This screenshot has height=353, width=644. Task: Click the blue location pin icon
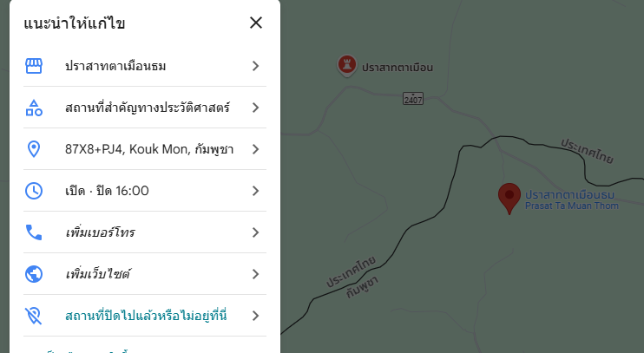pos(34,149)
